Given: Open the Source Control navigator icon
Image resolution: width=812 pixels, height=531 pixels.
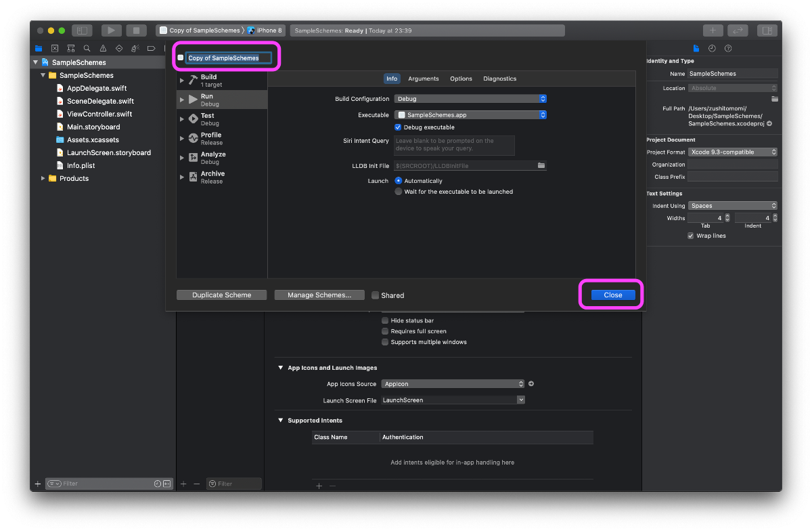Looking at the screenshot, I should click(x=55, y=48).
